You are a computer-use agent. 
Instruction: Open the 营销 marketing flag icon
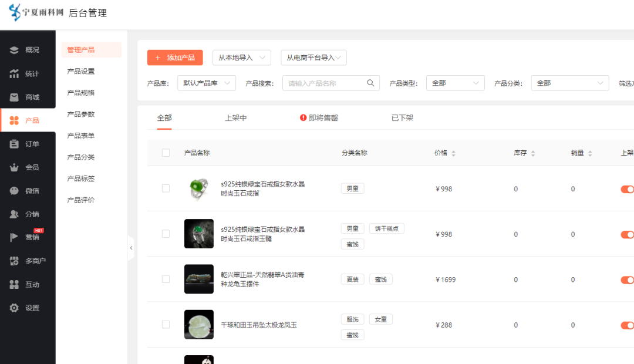[14, 237]
